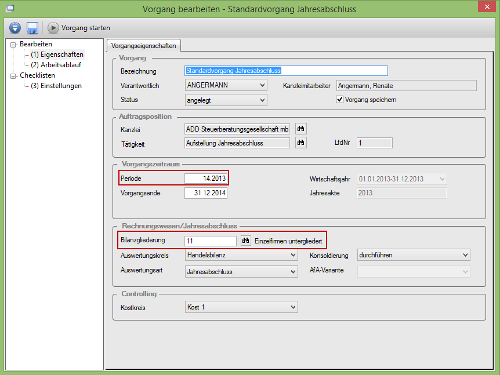
Task: Click the Jahresakte field 2013
Action: [402, 193]
